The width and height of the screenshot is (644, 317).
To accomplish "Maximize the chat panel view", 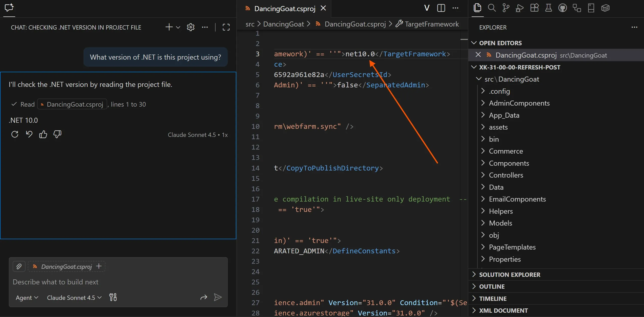I will (226, 27).
